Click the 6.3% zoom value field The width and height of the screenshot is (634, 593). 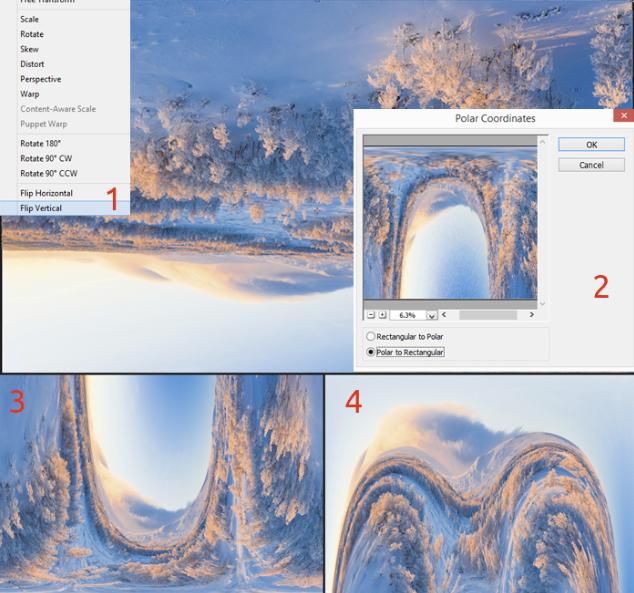(408, 315)
